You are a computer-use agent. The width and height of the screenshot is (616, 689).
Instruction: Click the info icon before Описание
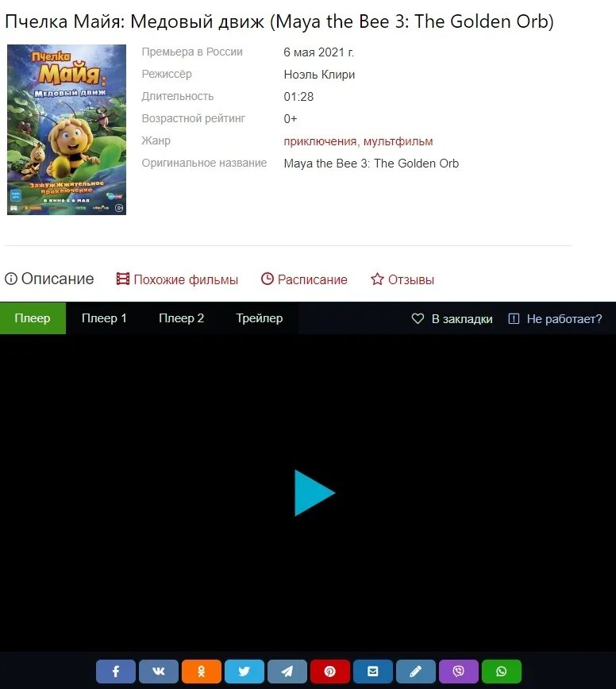11,279
